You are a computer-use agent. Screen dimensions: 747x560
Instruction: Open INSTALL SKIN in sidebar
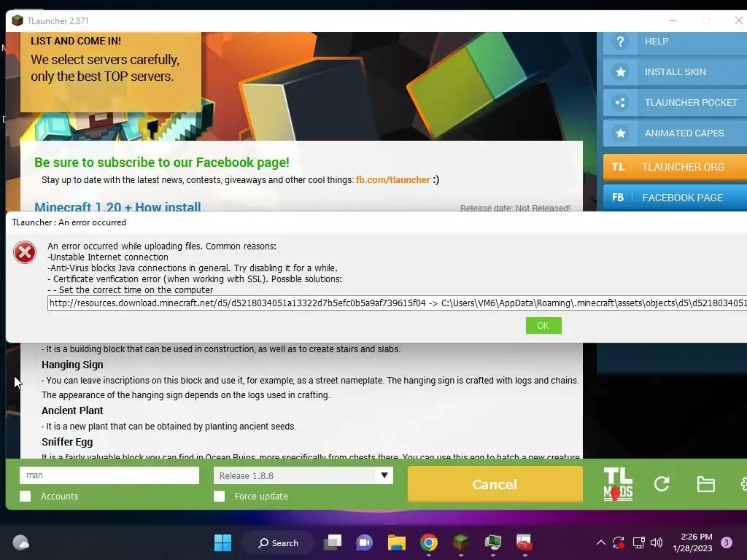coord(675,72)
